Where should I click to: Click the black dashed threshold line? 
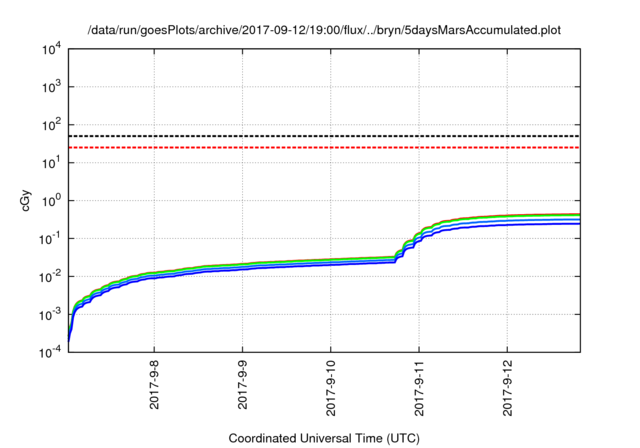pyautogui.click(x=324, y=136)
